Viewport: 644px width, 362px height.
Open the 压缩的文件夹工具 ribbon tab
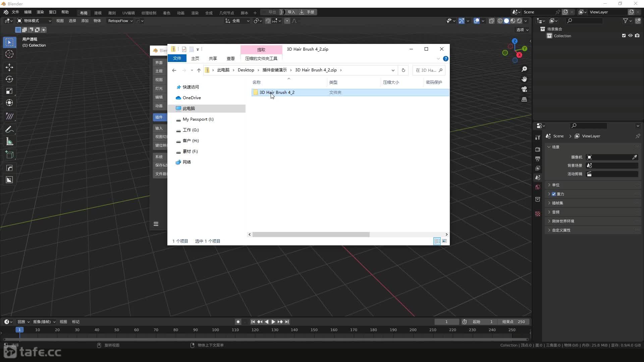click(261, 59)
